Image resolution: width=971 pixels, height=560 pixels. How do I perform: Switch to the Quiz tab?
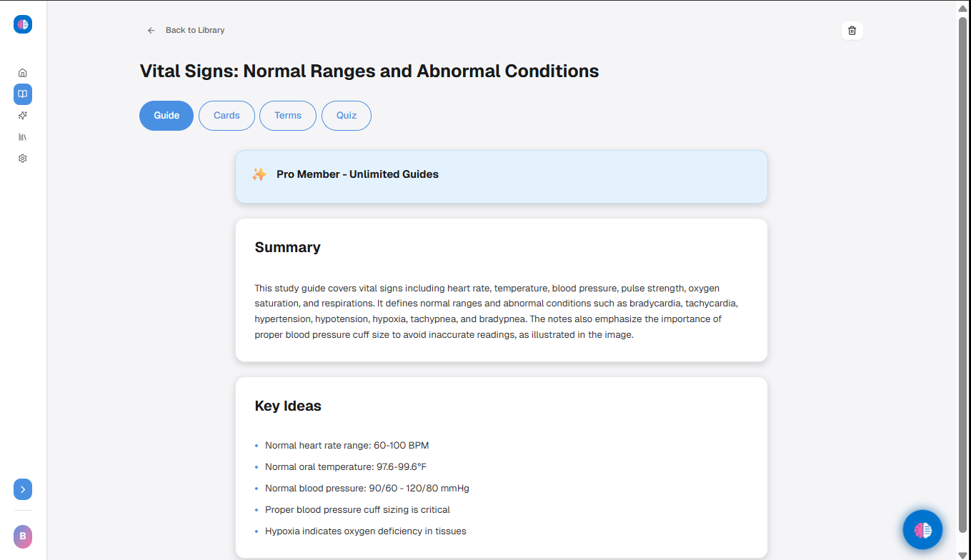pos(347,115)
